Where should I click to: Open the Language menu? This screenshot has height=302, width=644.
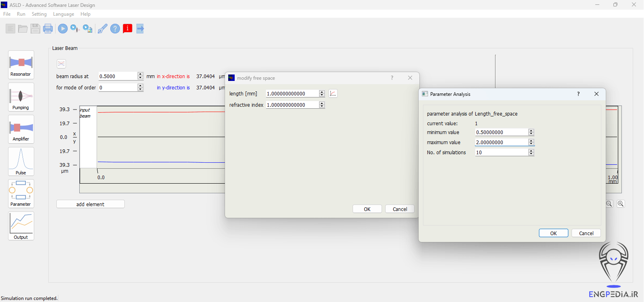64,14
